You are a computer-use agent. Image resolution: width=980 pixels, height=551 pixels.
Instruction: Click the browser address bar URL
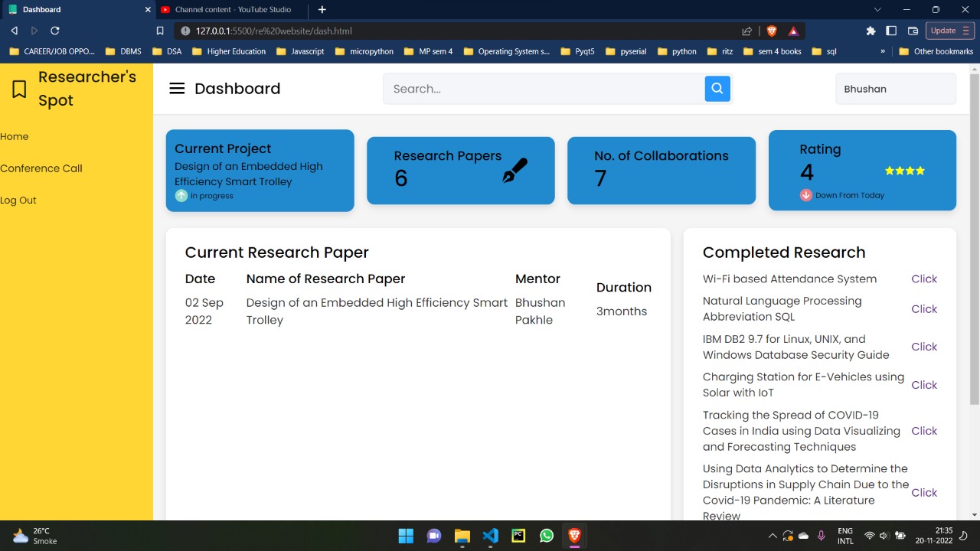[x=274, y=31]
